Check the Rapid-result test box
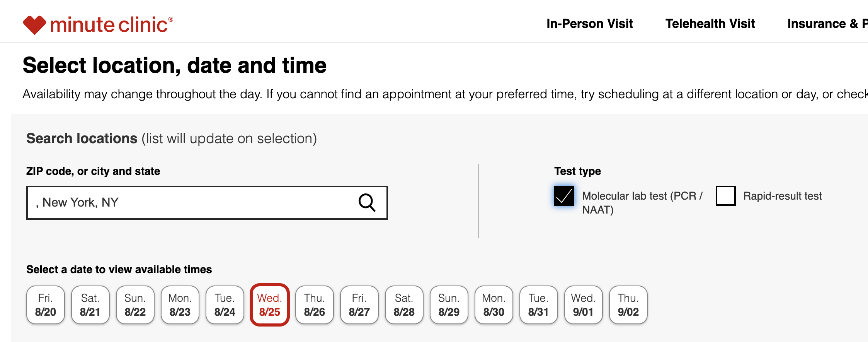The width and height of the screenshot is (868, 342). (725, 195)
